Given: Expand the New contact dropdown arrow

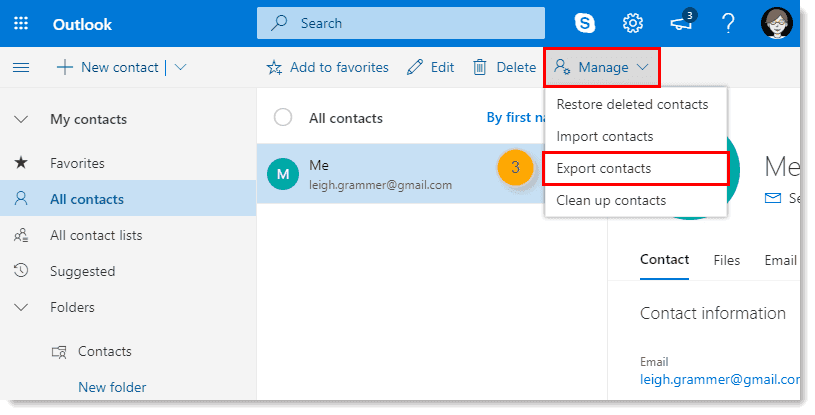Looking at the screenshot, I should [x=180, y=67].
